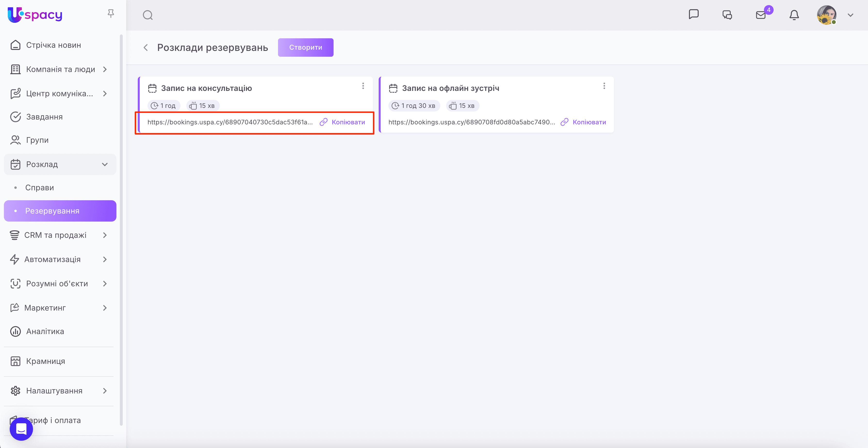Open inbox with 4 unread emails
The width and height of the screenshot is (868, 448).
click(x=761, y=16)
